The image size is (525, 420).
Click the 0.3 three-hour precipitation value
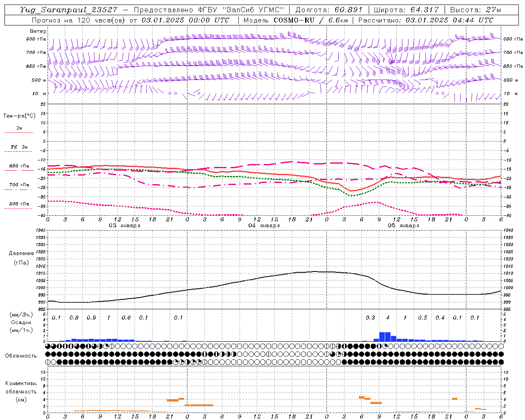tap(370, 318)
